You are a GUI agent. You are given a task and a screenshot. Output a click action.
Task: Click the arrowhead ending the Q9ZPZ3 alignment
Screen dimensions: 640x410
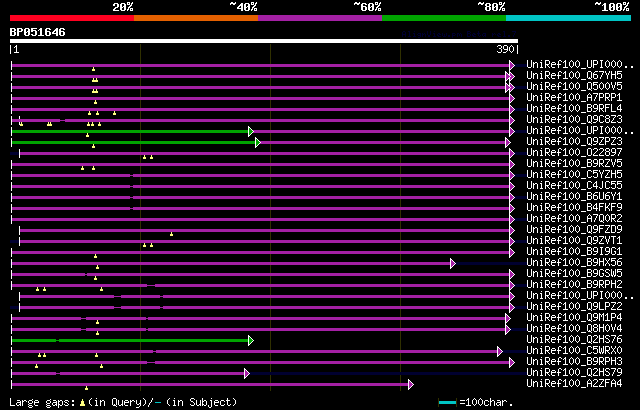tap(258, 143)
